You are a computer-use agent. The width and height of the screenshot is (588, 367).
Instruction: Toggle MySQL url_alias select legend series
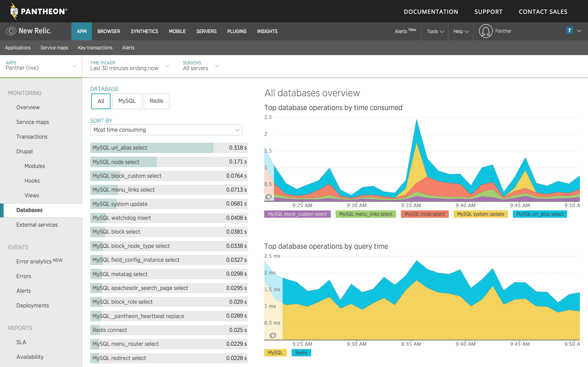coord(539,214)
